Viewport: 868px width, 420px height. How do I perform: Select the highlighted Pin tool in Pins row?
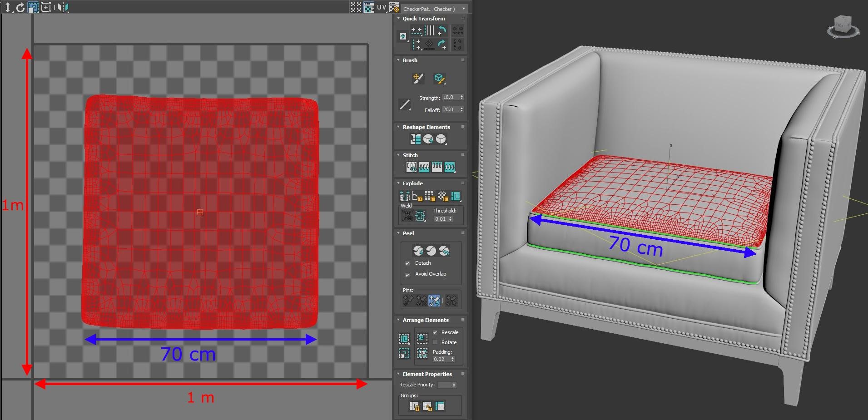click(435, 300)
